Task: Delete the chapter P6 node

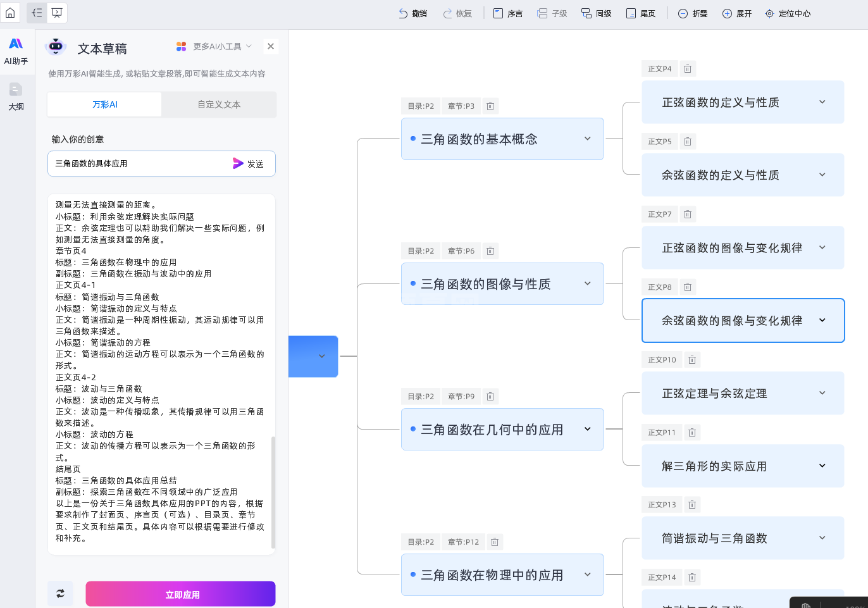Action: (x=490, y=251)
